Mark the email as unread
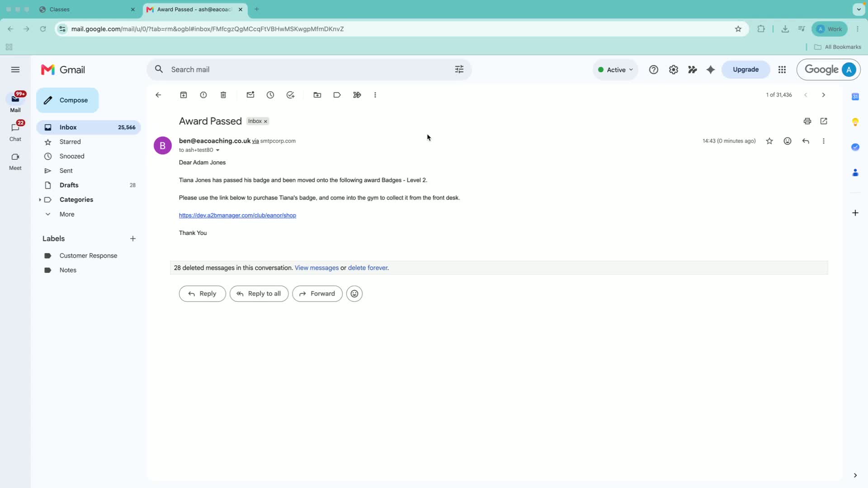 click(x=250, y=95)
